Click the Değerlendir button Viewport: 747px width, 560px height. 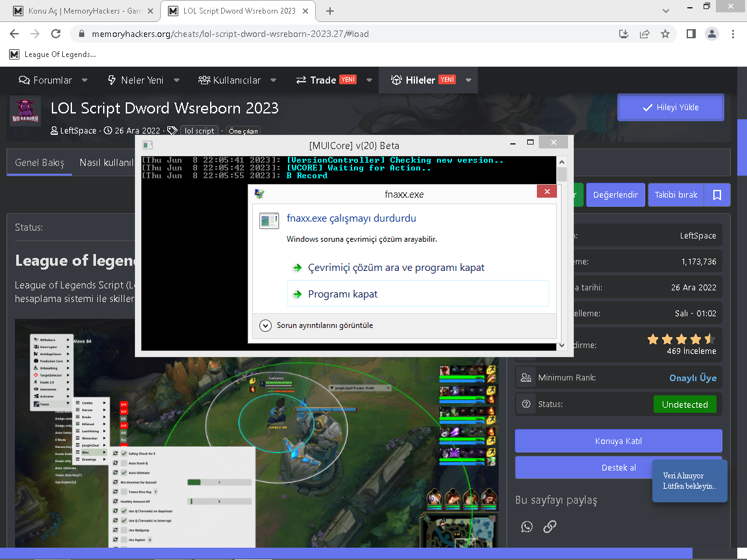(615, 194)
